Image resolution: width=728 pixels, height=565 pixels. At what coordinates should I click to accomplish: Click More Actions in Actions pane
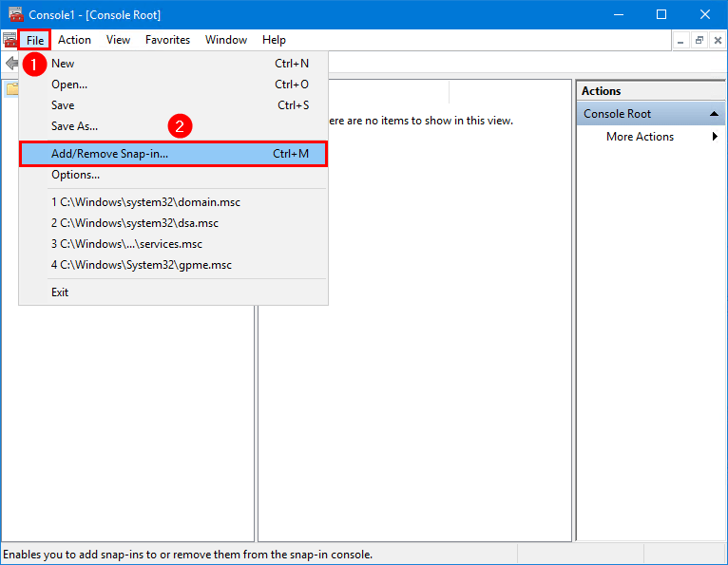pyautogui.click(x=640, y=137)
